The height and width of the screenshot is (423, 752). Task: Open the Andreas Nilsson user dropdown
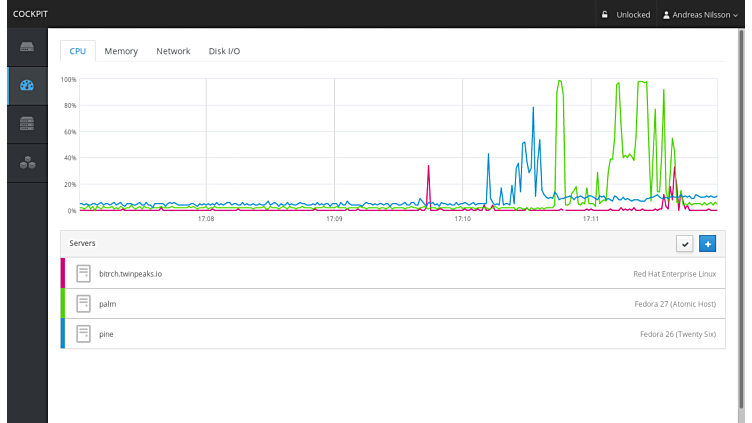(700, 15)
